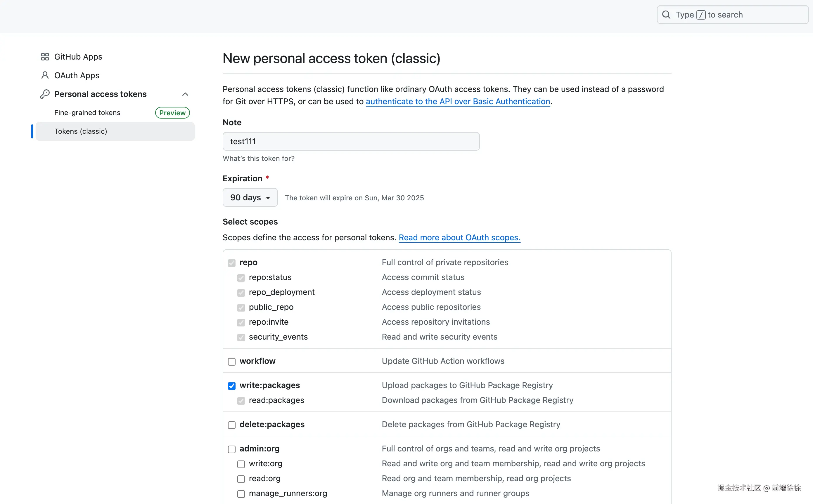Click the search magnifier icon
Image resolution: width=813 pixels, height=504 pixels.
(666, 15)
